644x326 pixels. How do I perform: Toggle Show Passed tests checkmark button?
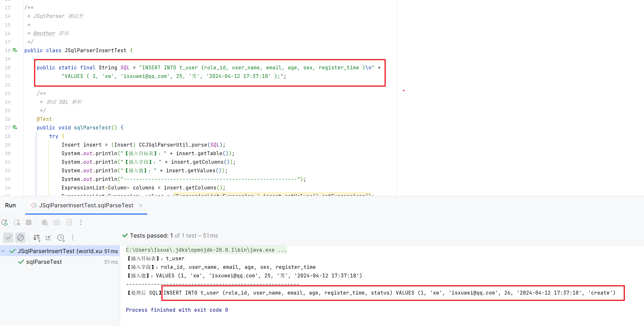pos(8,238)
